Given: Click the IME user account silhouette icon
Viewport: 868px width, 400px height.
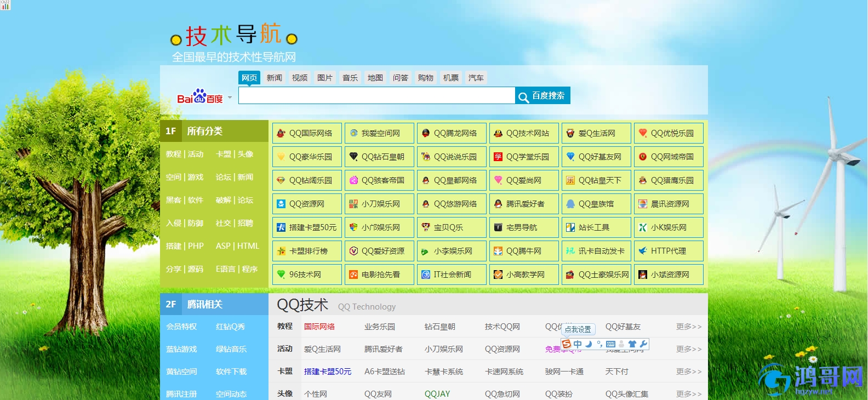Looking at the screenshot, I should pos(621,344).
